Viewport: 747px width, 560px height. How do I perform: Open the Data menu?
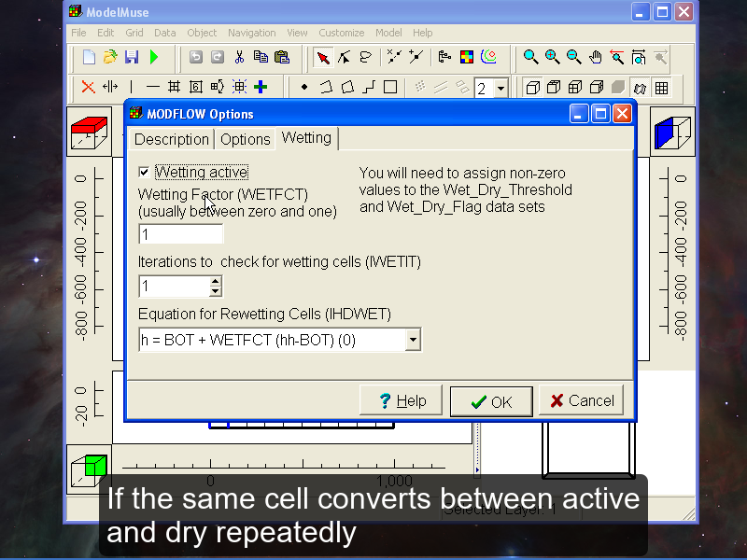(165, 33)
